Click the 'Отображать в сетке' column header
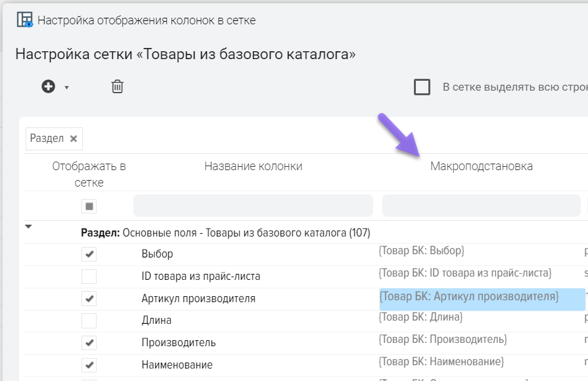588x381 pixels. click(x=89, y=173)
